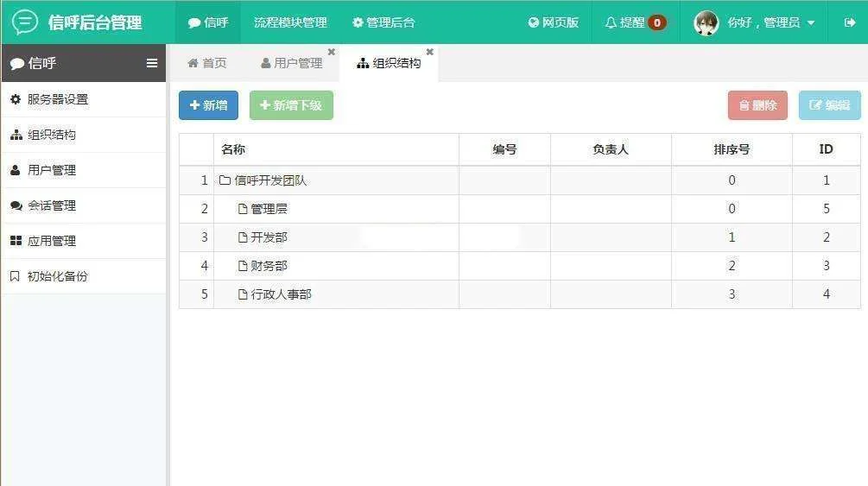Viewport: 868px width, 486px height.
Task: Click the blue 新增 button
Action: 208,105
